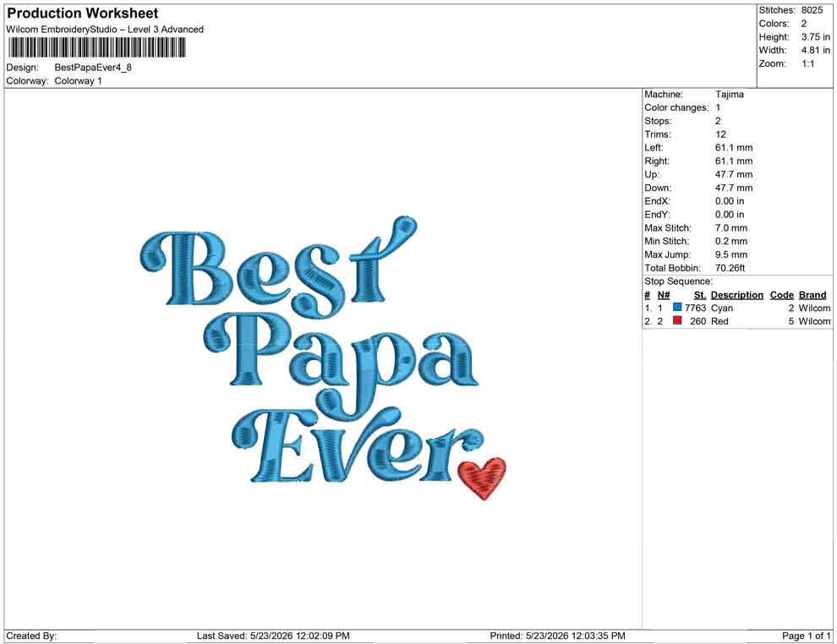Click the 'Brand' column header

tap(812, 294)
